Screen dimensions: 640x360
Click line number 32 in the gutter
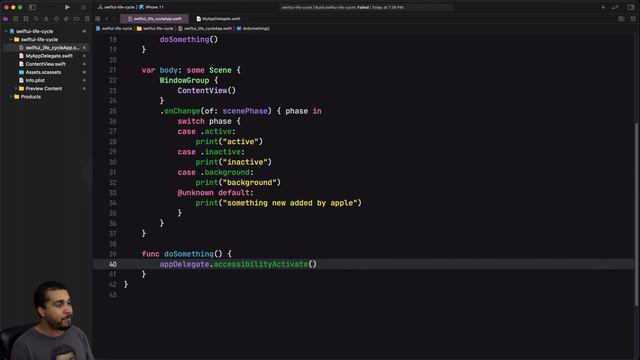112,182
